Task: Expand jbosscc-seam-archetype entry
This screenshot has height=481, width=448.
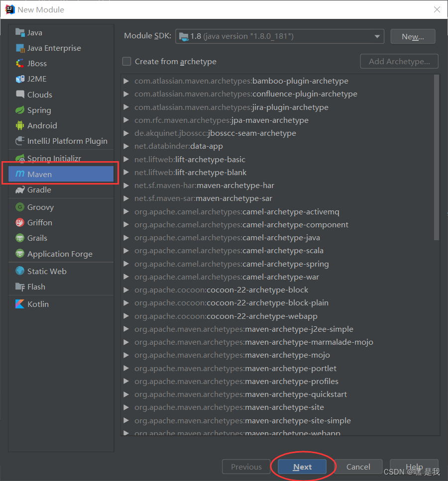Action: (x=126, y=133)
